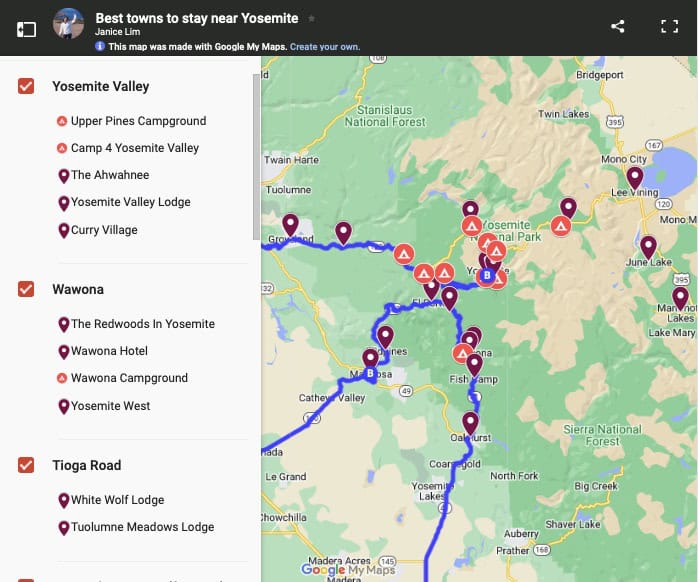
Task: Click the June Lake map pin
Action: pyautogui.click(x=648, y=248)
